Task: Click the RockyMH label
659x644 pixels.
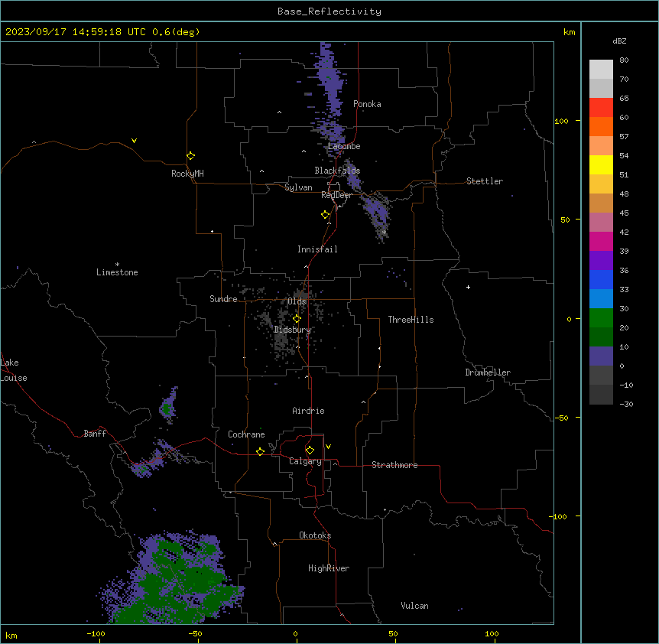Action: tap(187, 174)
